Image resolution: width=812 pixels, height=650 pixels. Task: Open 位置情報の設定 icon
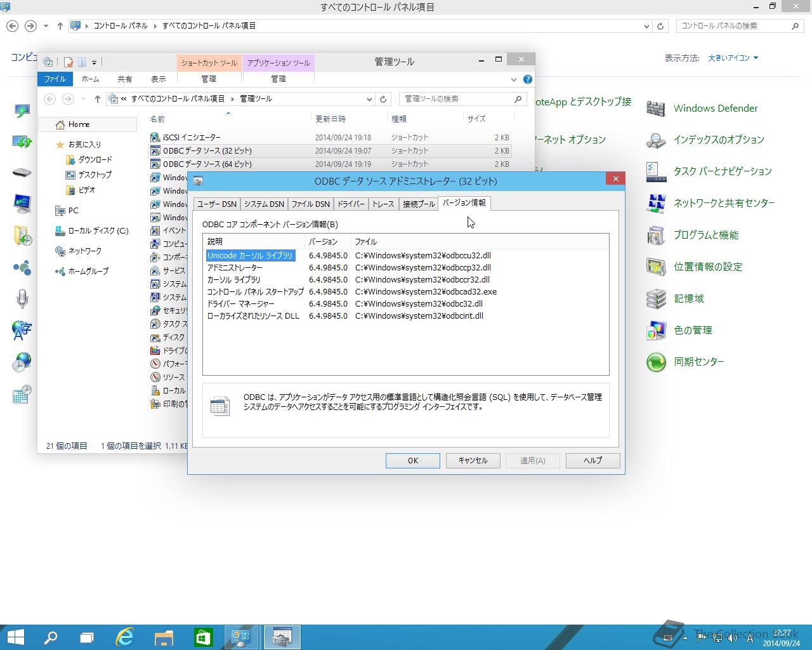[694, 267]
